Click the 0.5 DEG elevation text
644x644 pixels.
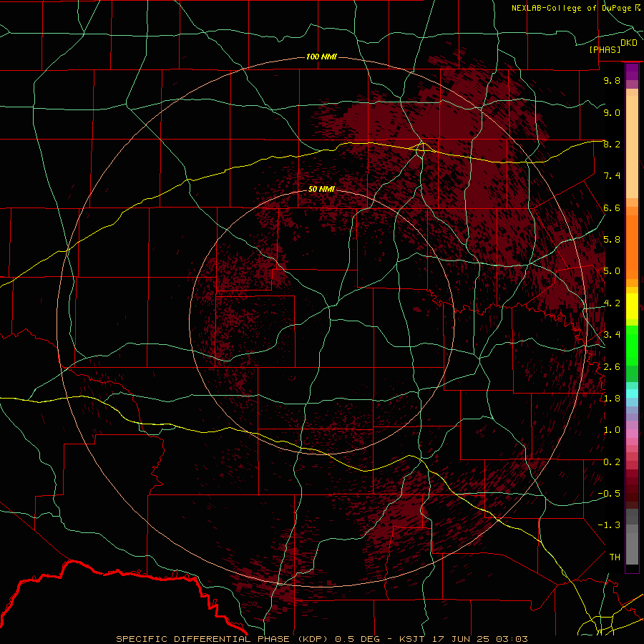[357, 639]
